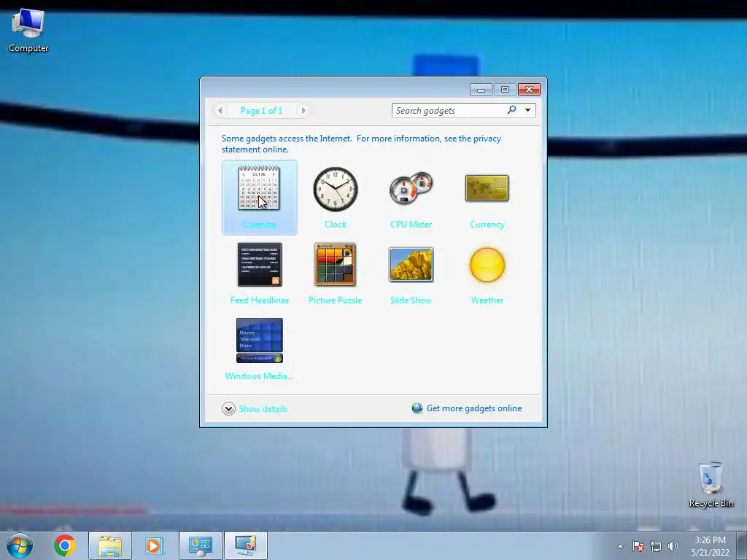This screenshot has width=747, height=560.
Task: Open Windows Explorer from taskbar
Action: pyautogui.click(x=110, y=545)
